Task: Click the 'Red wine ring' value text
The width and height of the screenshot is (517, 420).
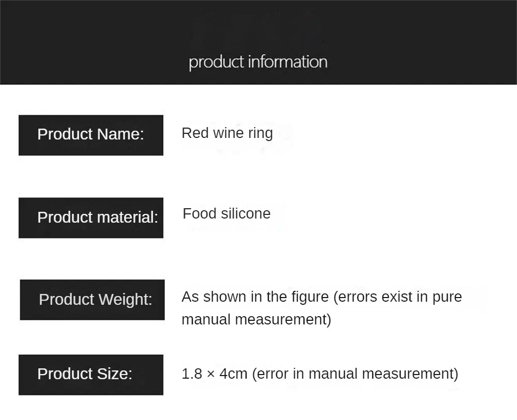Action: (227, 133)
